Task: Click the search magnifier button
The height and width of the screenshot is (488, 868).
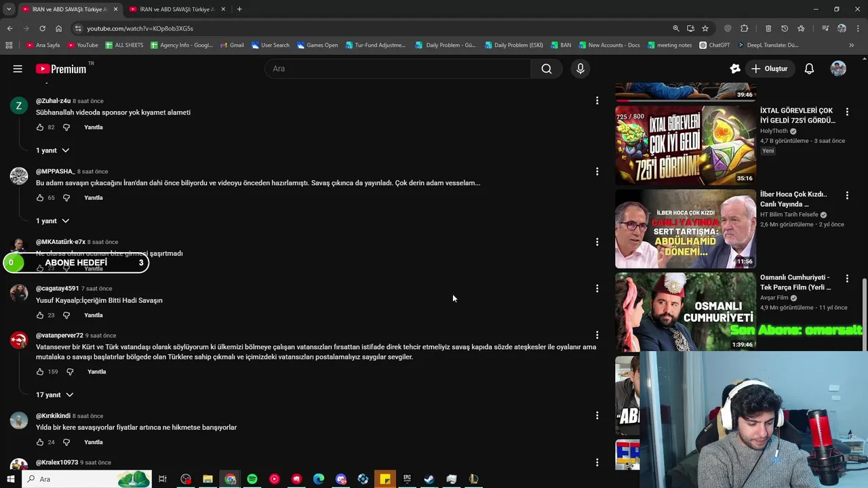Action: click(x=547, y=68)
